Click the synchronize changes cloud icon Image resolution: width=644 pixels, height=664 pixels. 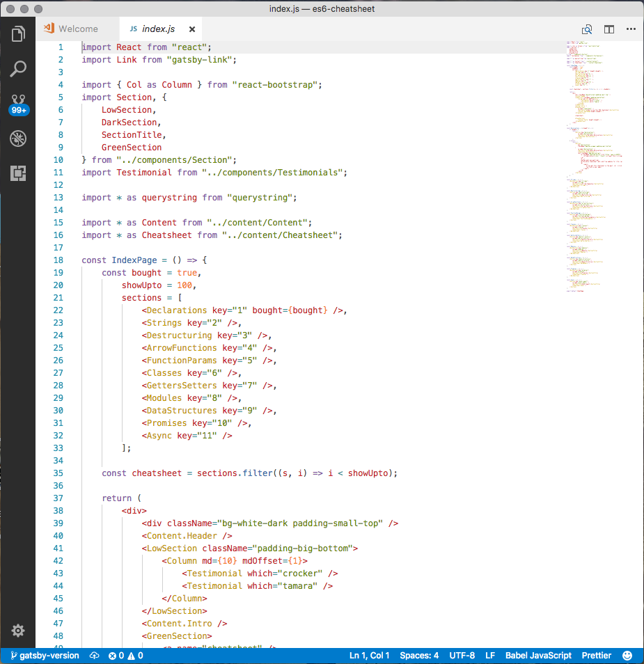95,656
